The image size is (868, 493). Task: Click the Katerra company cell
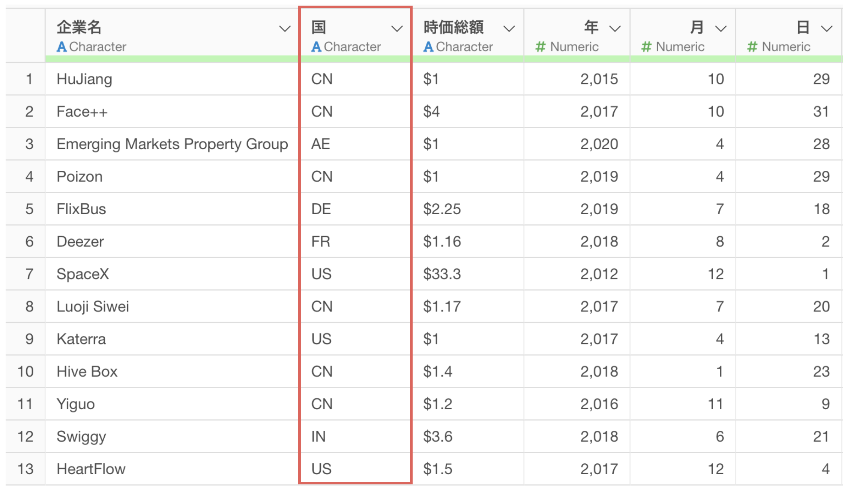click(x=172, y=339)
